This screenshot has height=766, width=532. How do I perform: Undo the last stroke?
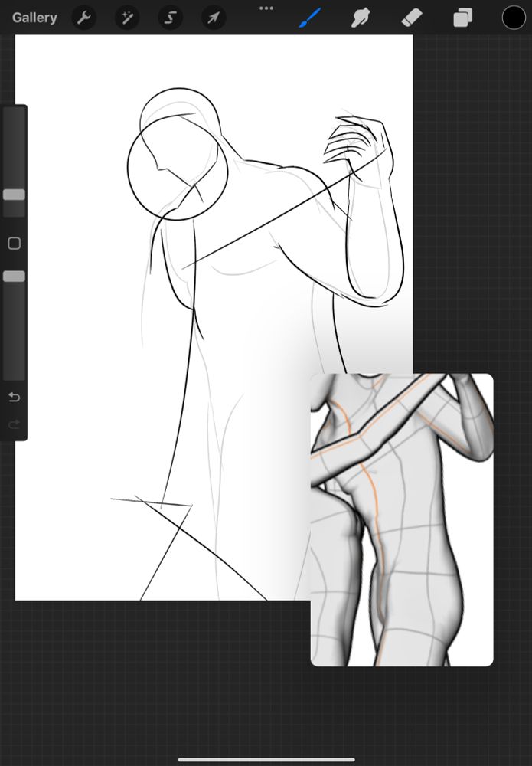(x=14, y=397)
